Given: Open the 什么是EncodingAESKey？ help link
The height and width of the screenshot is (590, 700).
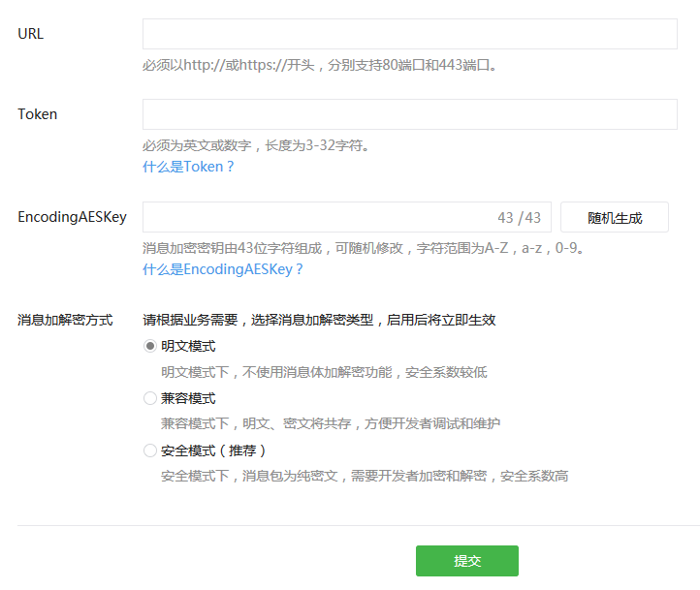Looking at the screenshot, I should click(223, 269).
